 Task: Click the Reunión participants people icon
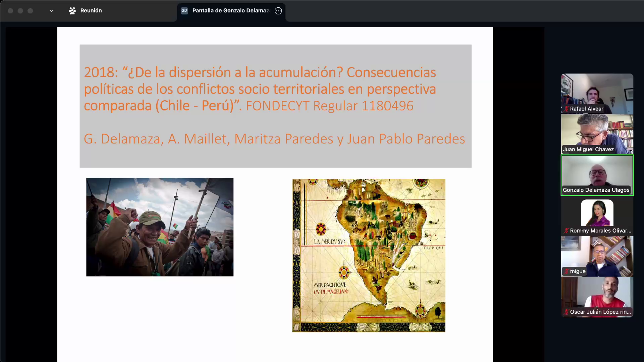pyautogui.click(x=72, y=11)
